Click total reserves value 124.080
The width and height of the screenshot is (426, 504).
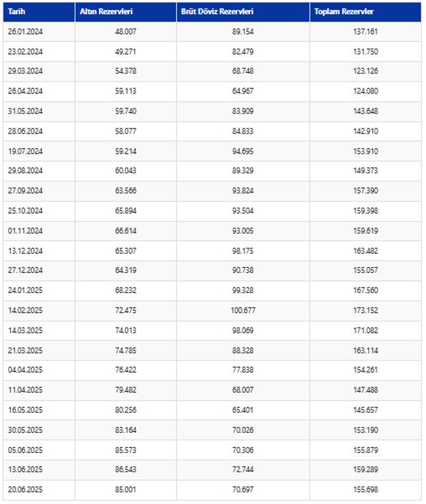pyautogui.click(x=366, y=91)
